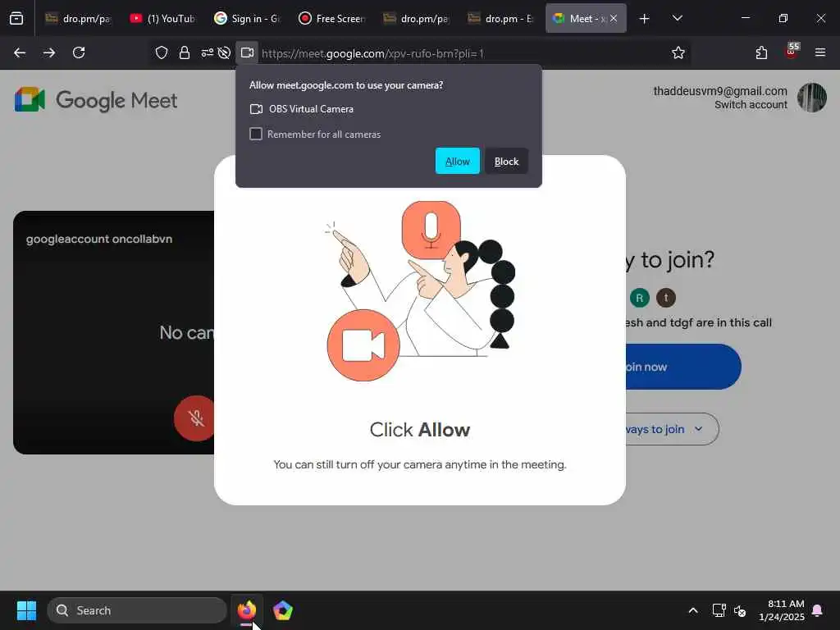Click the URL address field
This screenshot has height=630, width=840.
461,53
